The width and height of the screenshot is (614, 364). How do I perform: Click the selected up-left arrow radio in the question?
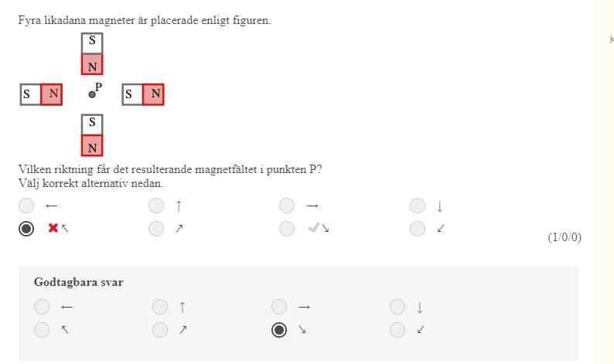click(x=26, y=228)
